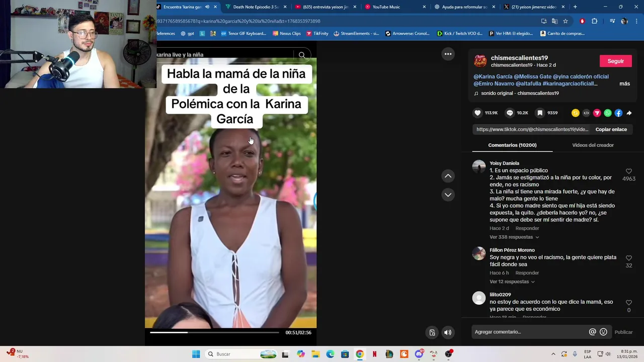Open the 'Tenor GIF Keyboard' bookmark

244,34
